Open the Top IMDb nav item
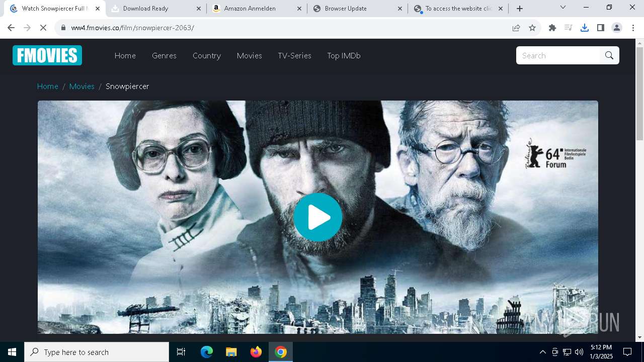Viewport: 644px width, 362px height. coord(344,55)
